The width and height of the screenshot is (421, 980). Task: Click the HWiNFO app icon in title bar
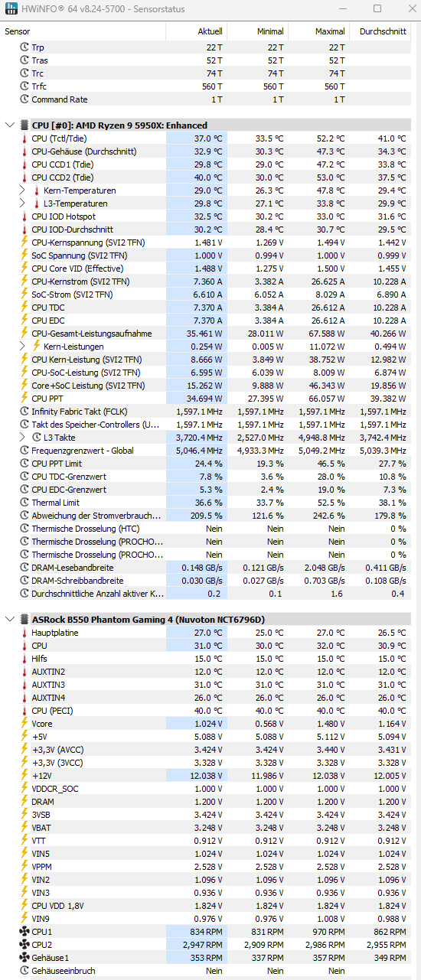(x=10, y=8)
